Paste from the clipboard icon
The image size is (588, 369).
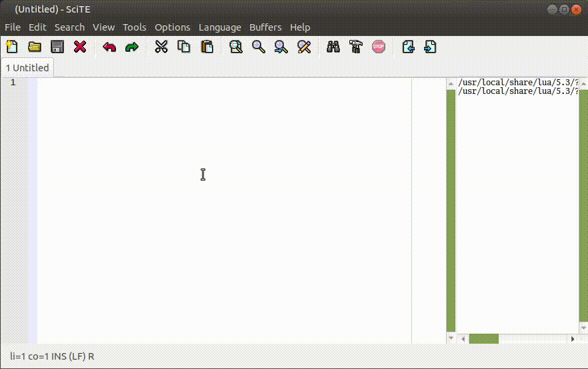[x=207, y=47]
